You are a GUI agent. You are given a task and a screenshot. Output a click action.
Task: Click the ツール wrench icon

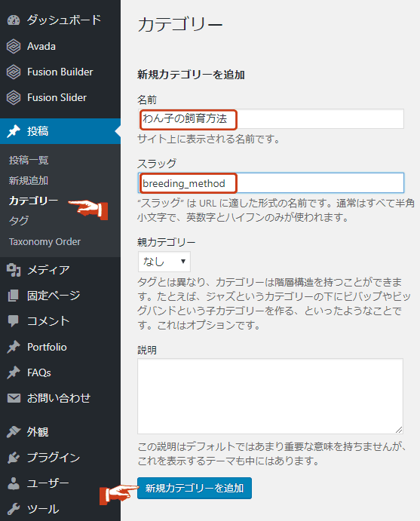point(14,509)
